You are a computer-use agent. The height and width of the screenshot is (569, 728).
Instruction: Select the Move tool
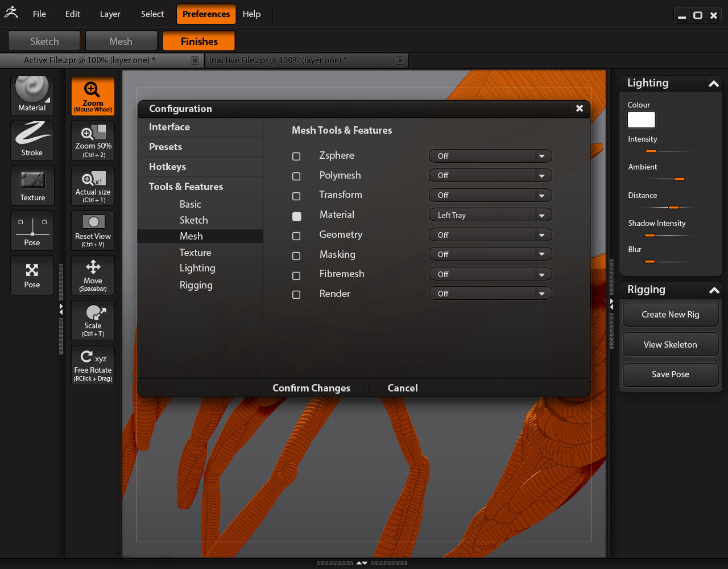(x=93, y=275)
